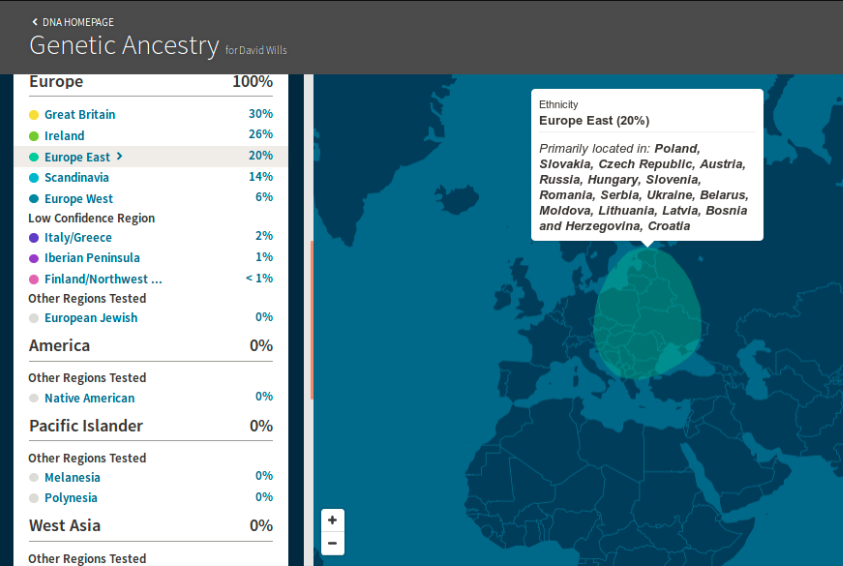Select European Jewish region
This screenshot has height=566, width=843.
(x=91, y=318)
